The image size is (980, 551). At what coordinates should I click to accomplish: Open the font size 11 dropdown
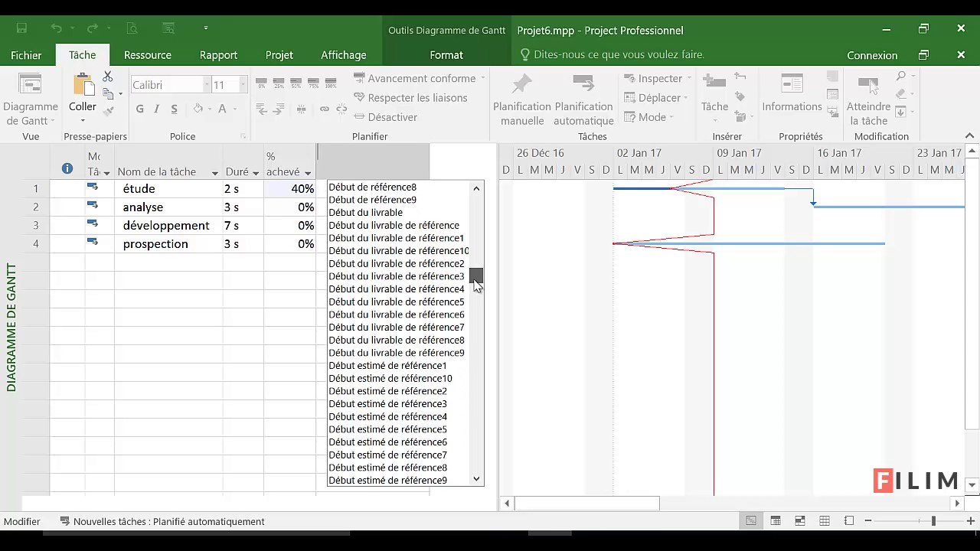tap(243, 85)
